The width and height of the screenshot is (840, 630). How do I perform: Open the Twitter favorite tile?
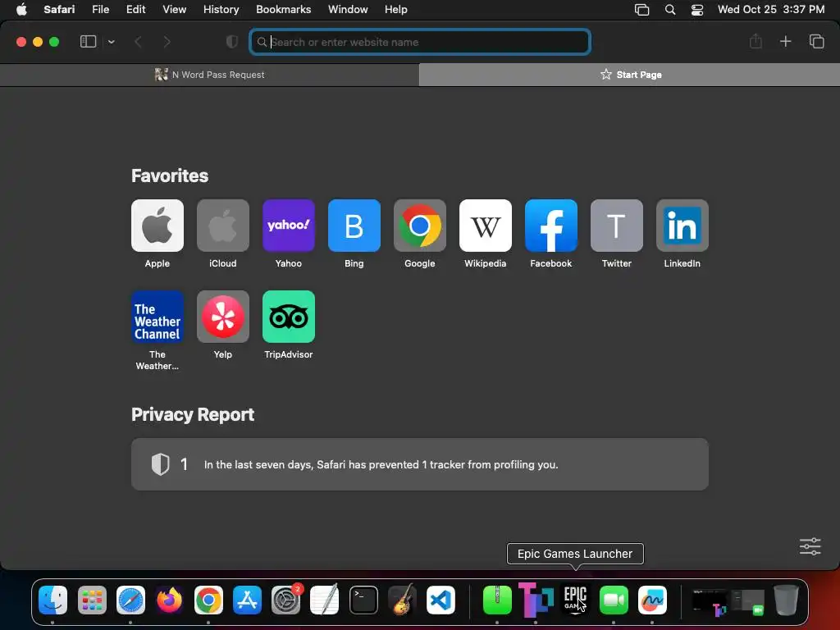click(x=617, y=226)
